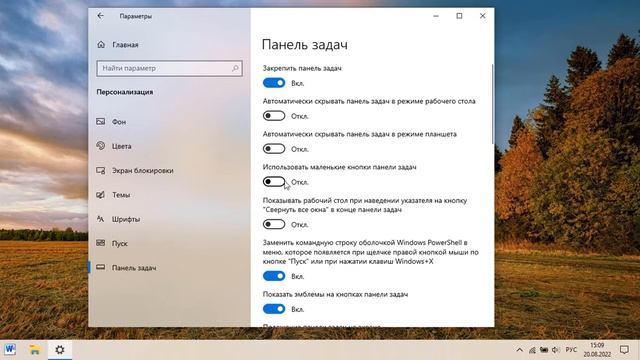This screenshot has height=360, width=640.
Task: Click Показать эмблемы на кнопках label
Action: pos(335,294)
